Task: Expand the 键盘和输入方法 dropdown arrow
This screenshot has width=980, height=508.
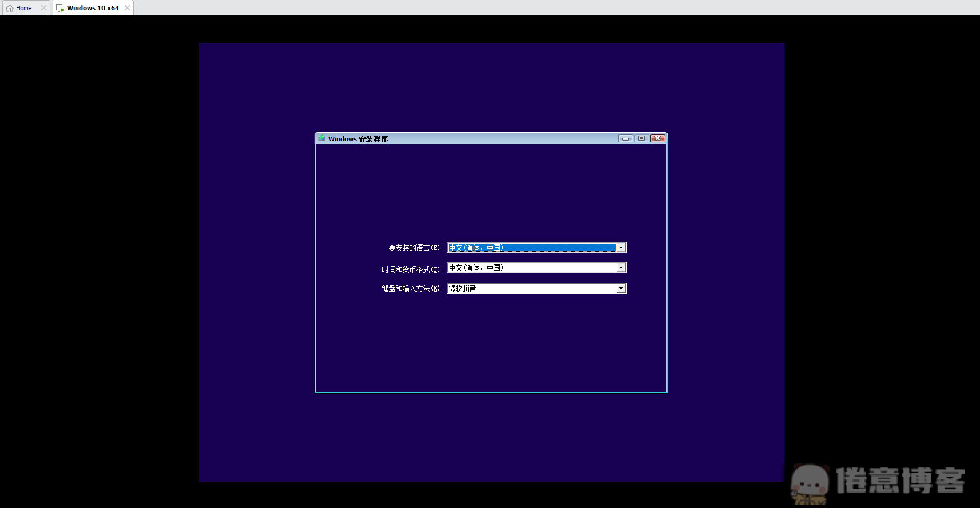Action: (621, 288)
